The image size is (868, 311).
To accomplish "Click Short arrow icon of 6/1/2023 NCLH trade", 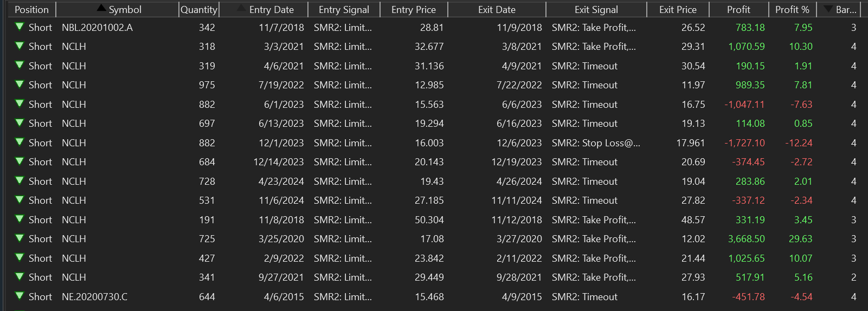I will (x=20, y=103).
